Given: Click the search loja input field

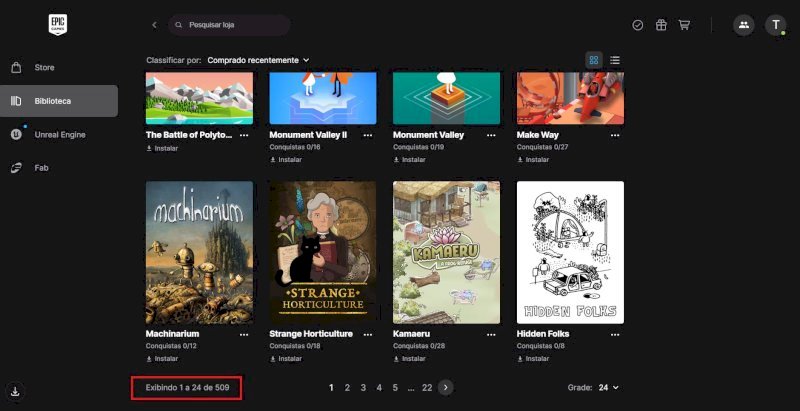Looking at the screenshot, I should tap(229, 25).
